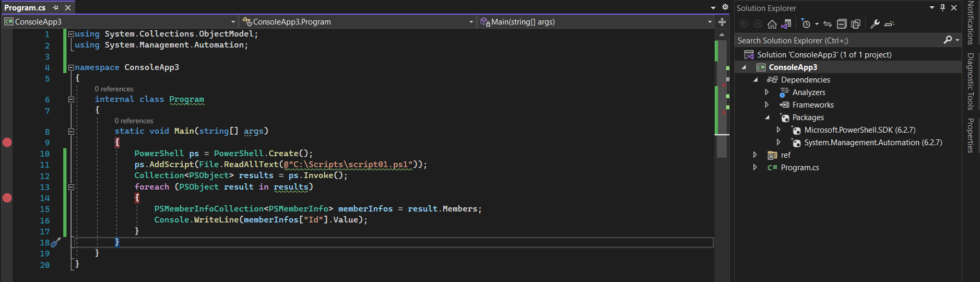Pin the Solution Explorer with auto-hide pin
980x282 pixels.
[x=942, y=8]
